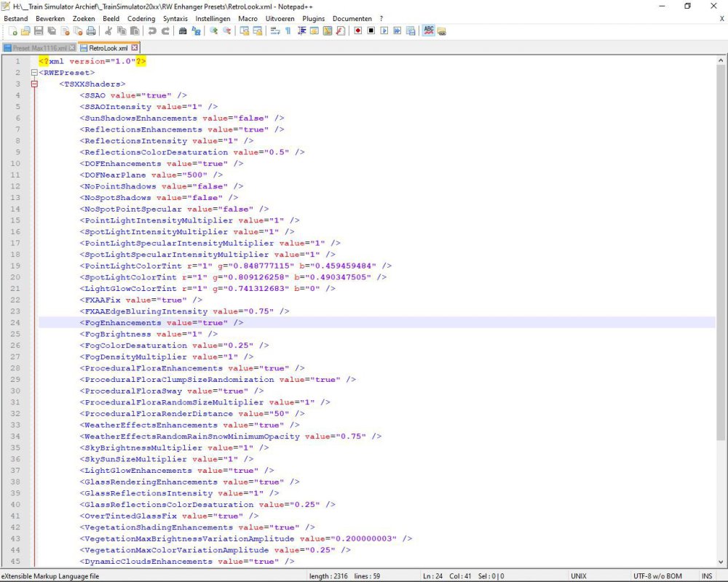This screenshot has height=582, width=728.
Task: Toggle show all characters pilcrow icon
Action: coord(288,31)
